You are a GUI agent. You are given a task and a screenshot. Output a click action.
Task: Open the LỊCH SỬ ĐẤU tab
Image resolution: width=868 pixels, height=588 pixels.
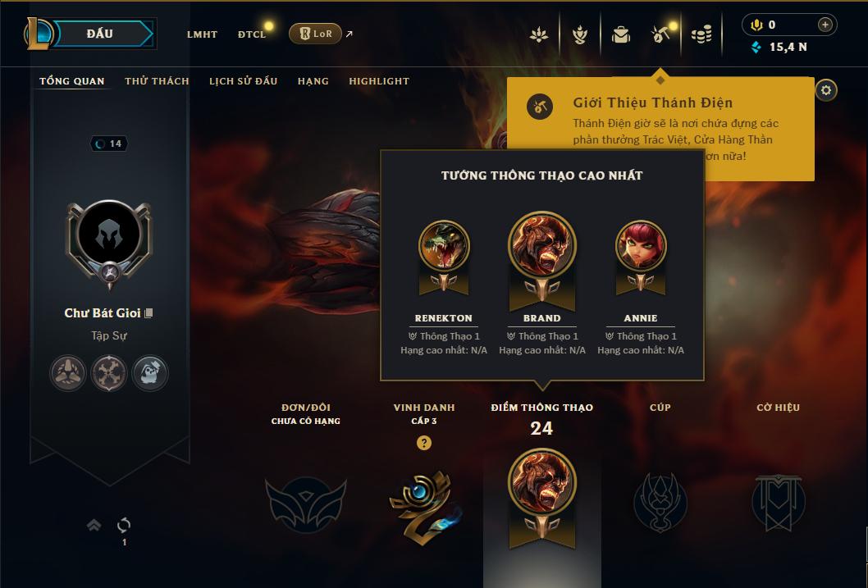[x=243, y=81]
